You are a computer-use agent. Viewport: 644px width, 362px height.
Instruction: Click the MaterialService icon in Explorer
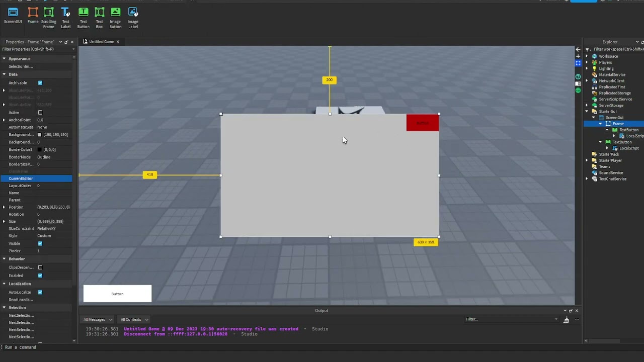point(595,74)
